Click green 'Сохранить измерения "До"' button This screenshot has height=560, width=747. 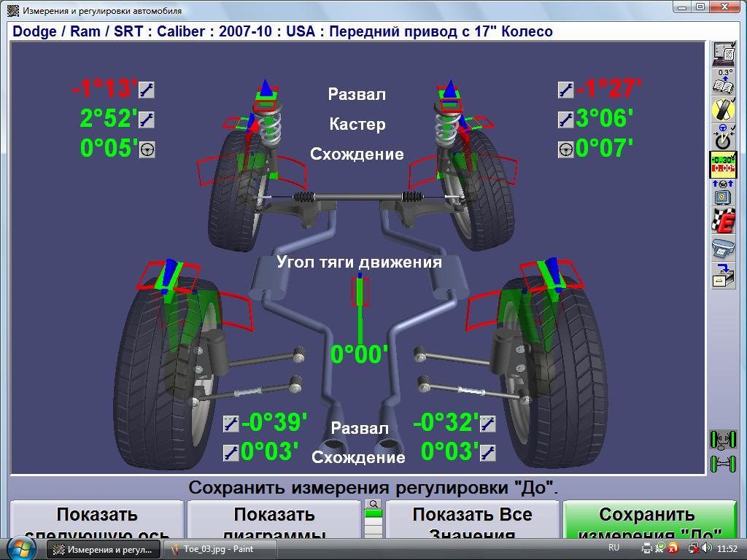(649, 523)
